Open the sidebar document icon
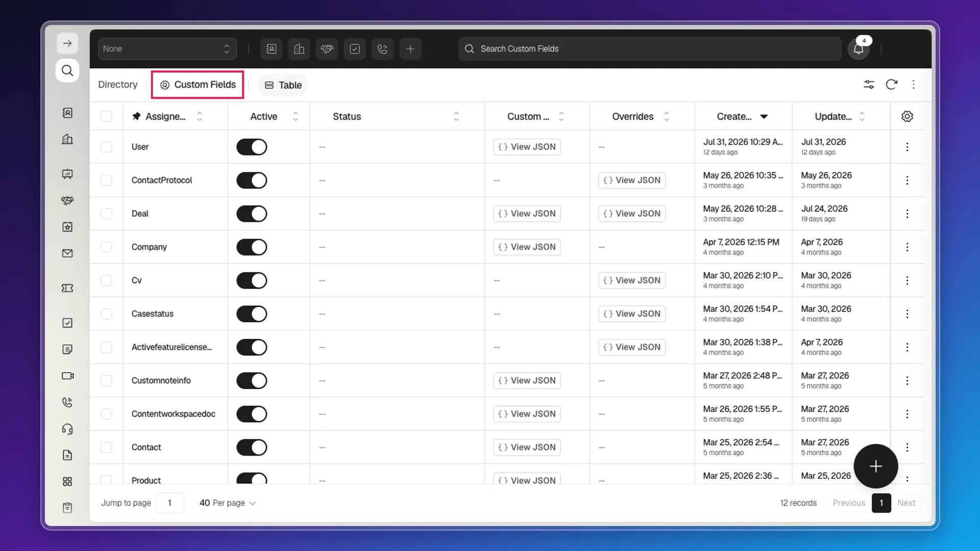Image resolution: width=980 pixels, height=551 pixels. [x=67, y=455]
